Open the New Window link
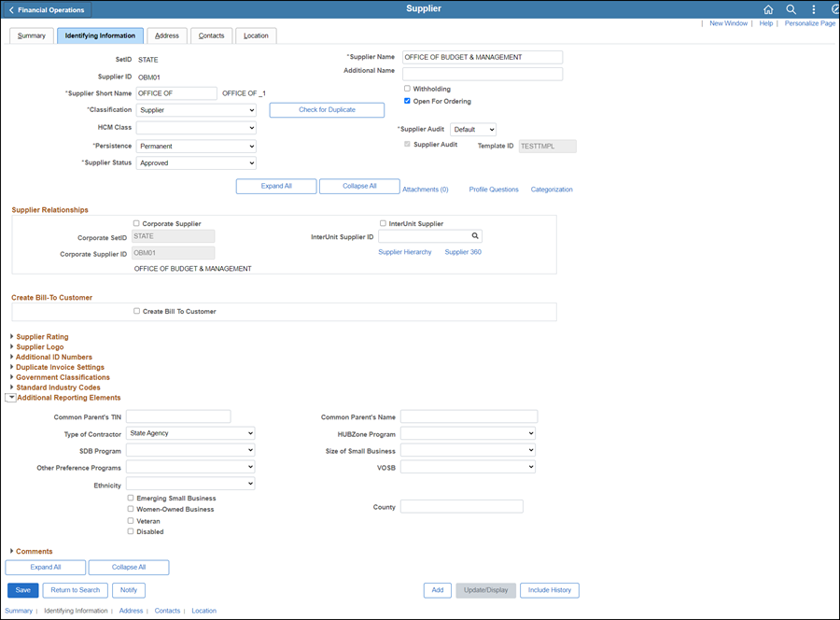The height and width of the screenshot is (620, 840). click(729, 23)
